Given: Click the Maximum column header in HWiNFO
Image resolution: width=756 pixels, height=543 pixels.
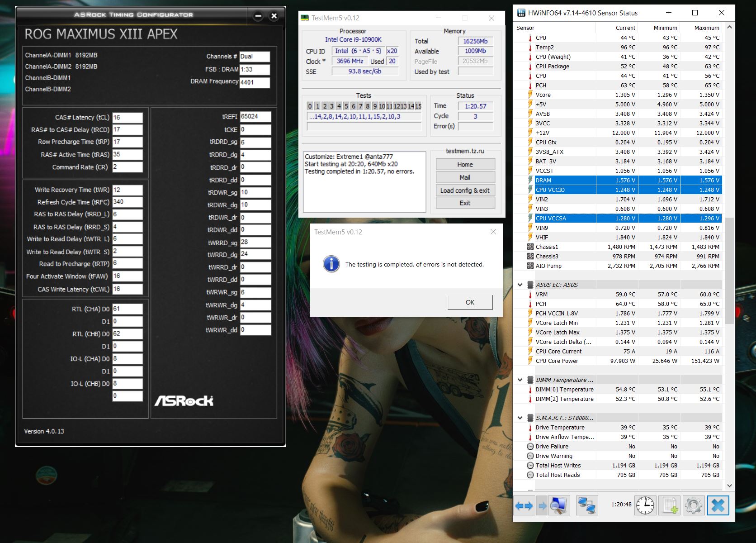Looking at the screenshot, I should click(707, 28).
